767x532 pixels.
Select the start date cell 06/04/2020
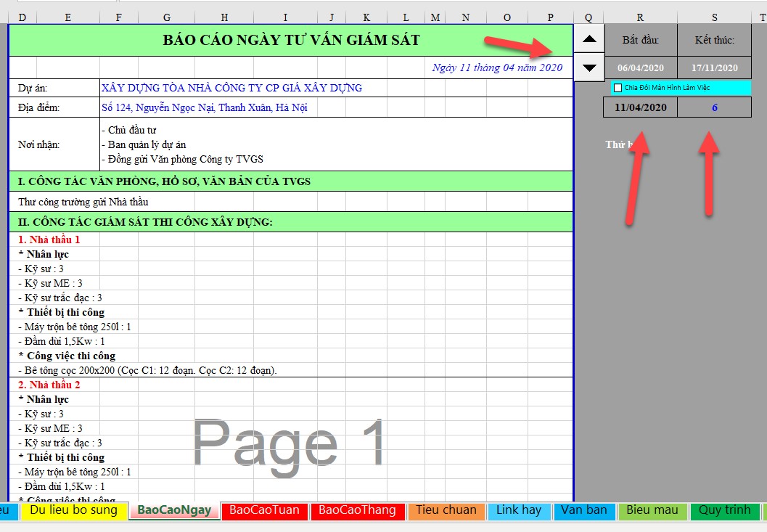tap(640, 67)
